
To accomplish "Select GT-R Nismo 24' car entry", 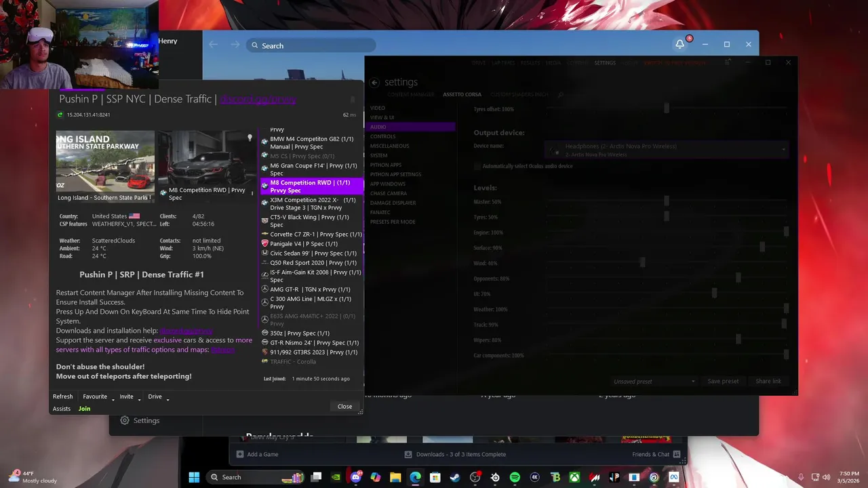I will point(311,343).
